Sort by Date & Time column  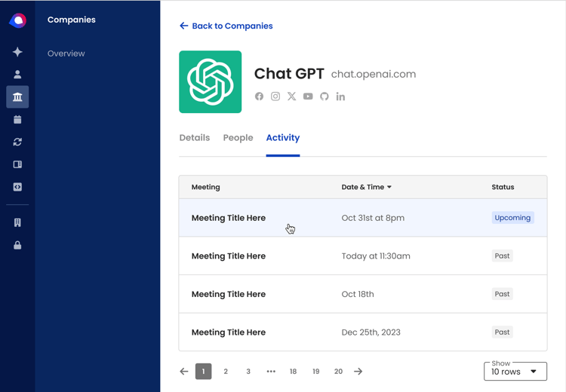366,187
